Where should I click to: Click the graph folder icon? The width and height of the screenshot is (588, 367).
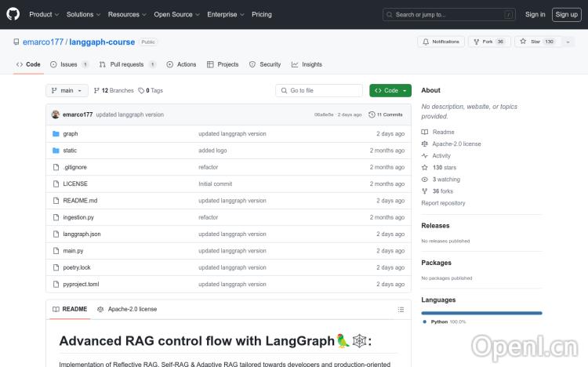point(56,134)
